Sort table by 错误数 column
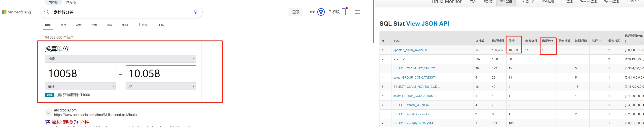The image size is (644, 127). (547, 41)
